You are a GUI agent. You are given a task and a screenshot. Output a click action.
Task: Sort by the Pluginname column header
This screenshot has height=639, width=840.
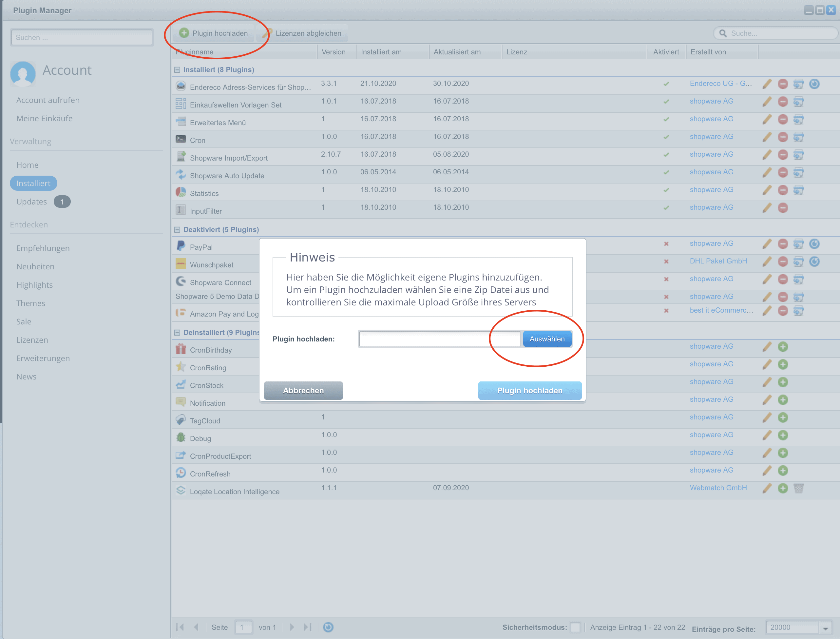click(244, 52)
